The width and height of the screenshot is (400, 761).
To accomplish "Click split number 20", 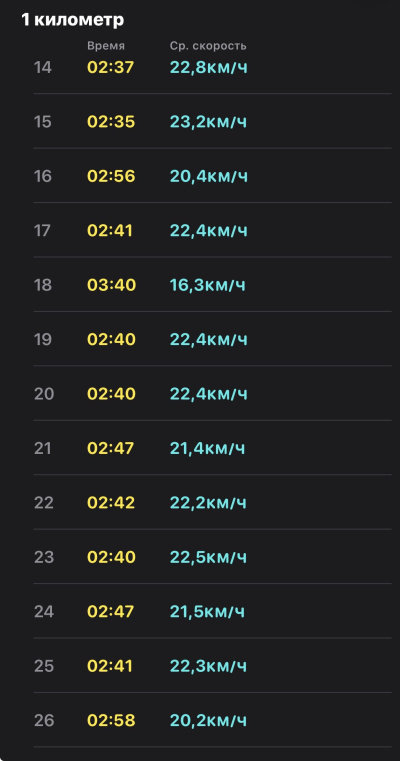I will [44, 394].
